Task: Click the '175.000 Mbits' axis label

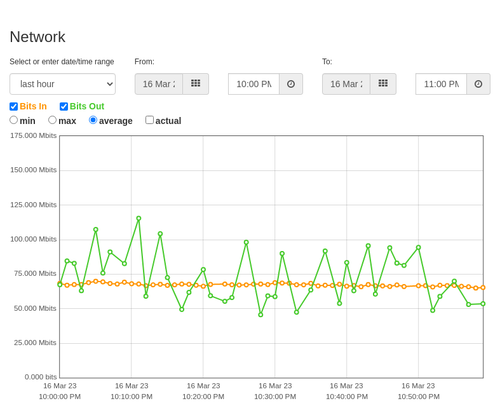Action: coord(33,135)
